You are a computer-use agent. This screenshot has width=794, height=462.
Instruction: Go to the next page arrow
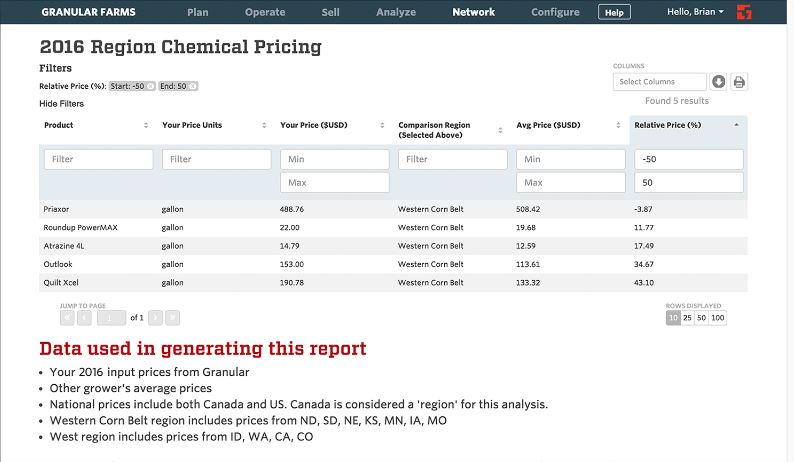click(x=155, y=318)
